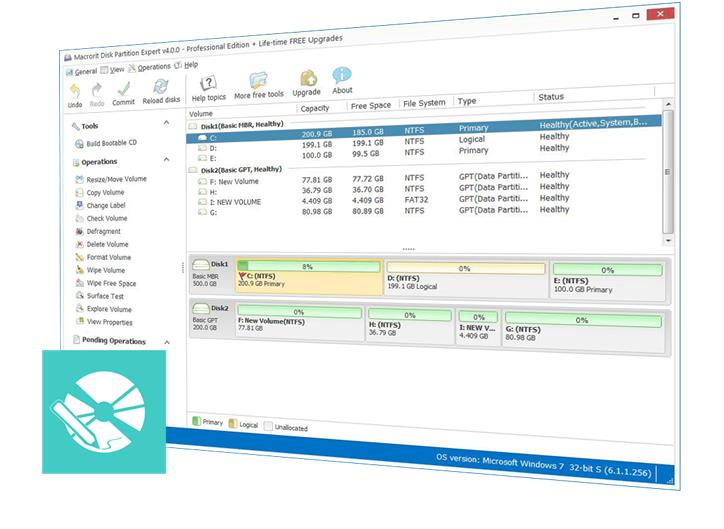Select the G: volume row
The height and width of the screenshot is (529, 724).
point(424,211)
